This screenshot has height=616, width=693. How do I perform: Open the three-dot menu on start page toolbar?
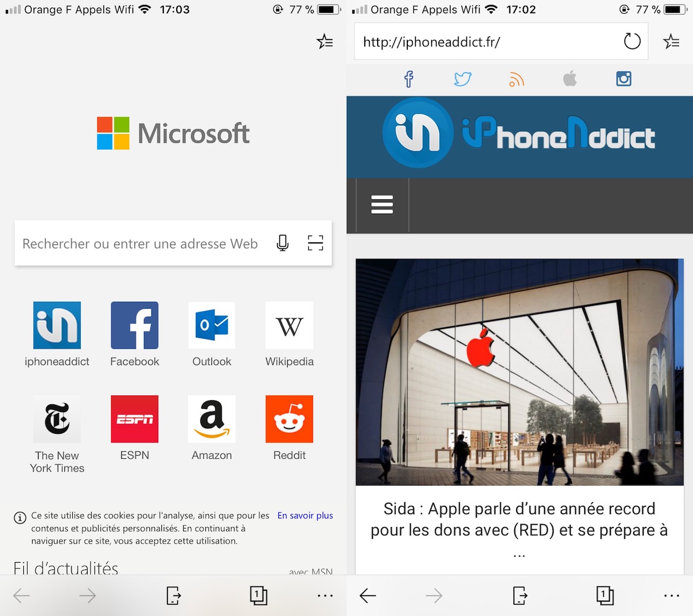tap(325, 596)
